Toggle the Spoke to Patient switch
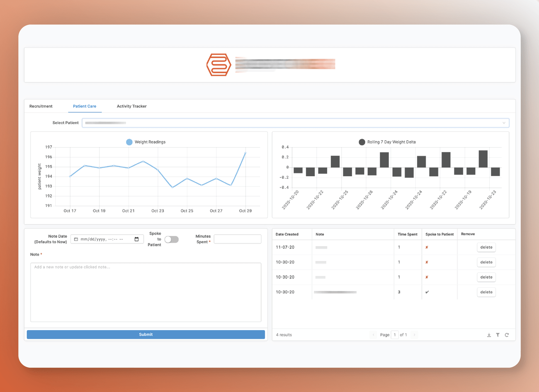This screenshot has height=392, width=539. 171,239
